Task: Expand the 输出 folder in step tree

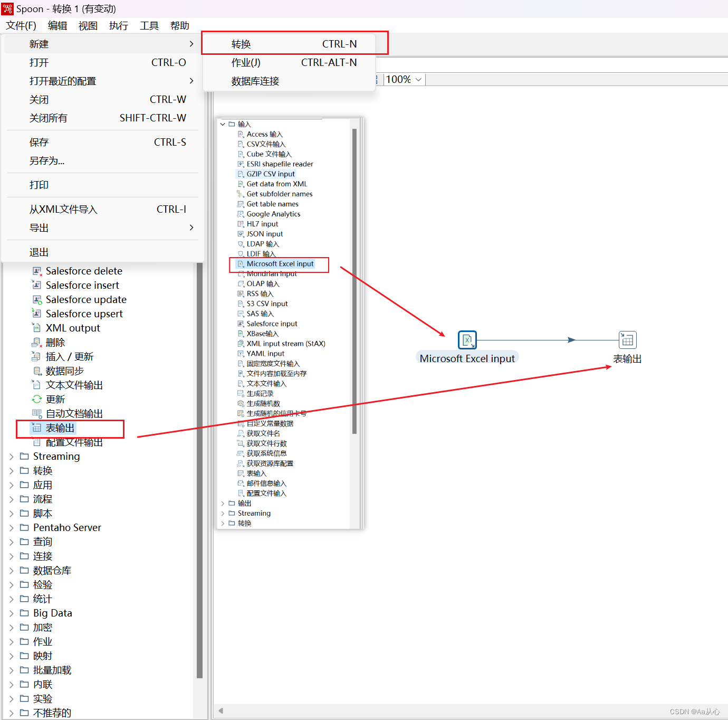Action: coord(223,503)
